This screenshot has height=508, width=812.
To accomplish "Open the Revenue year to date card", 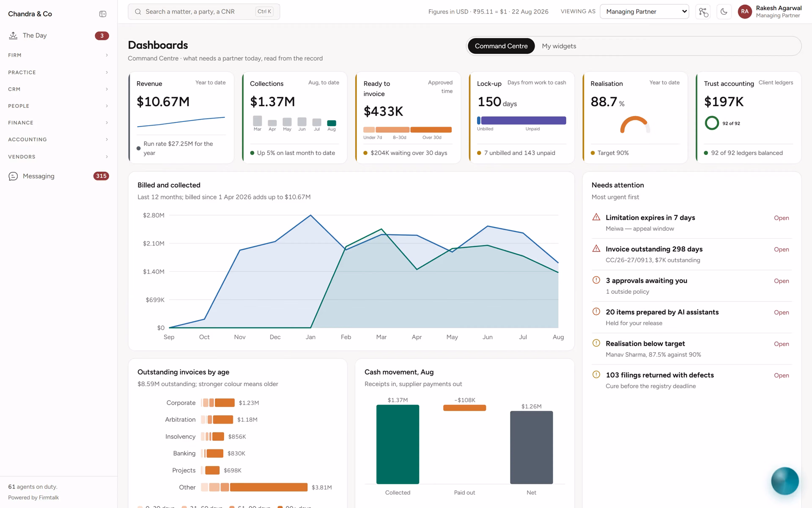I will (181, 118).
